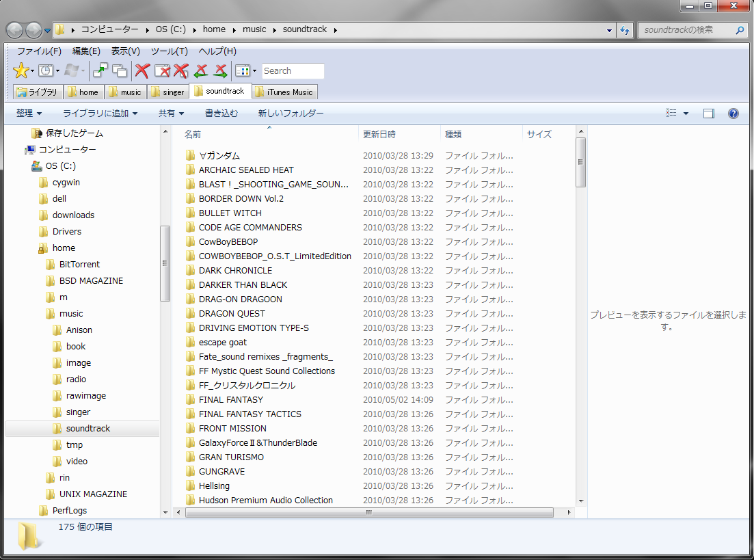Open the Groups star dropdown arrow
754x560 pixels.
[x=32, y=71]
